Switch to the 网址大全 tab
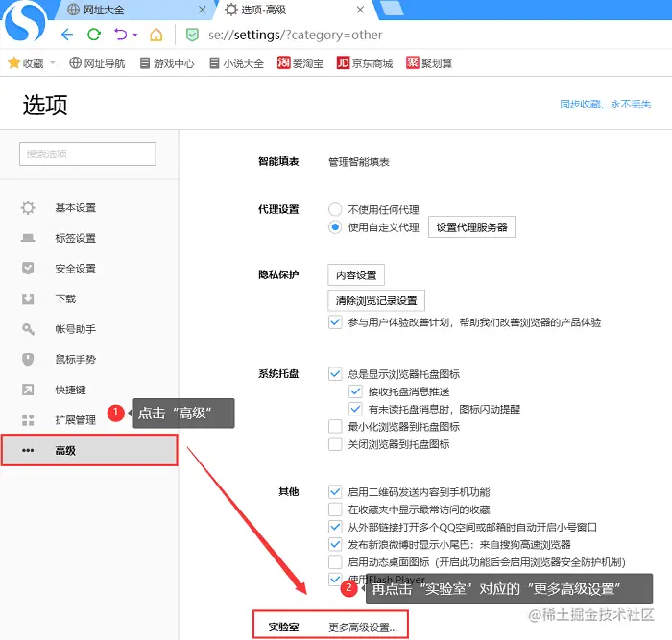Image resolution: width=672 pixels, height=640 pixels. coord(137,10)
